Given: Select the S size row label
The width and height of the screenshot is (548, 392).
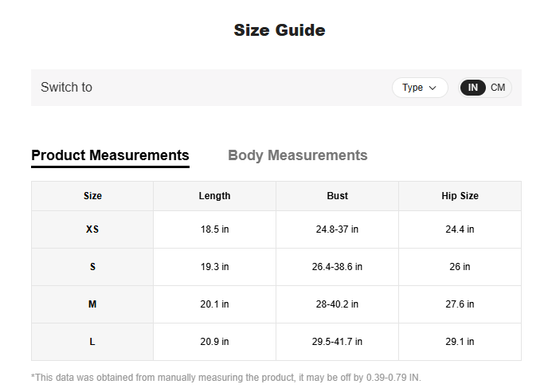Looking at the screenshot, I should 92,267.
